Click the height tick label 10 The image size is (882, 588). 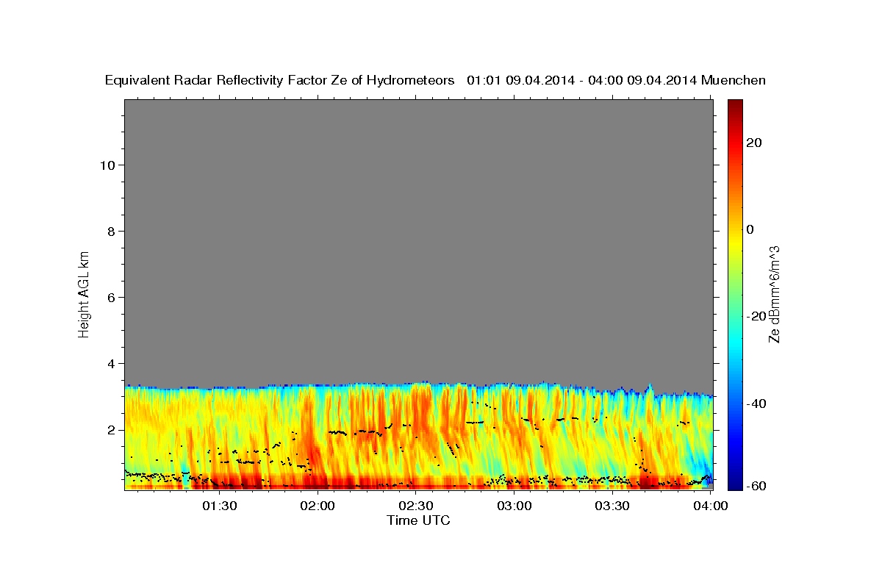point(107,165)
